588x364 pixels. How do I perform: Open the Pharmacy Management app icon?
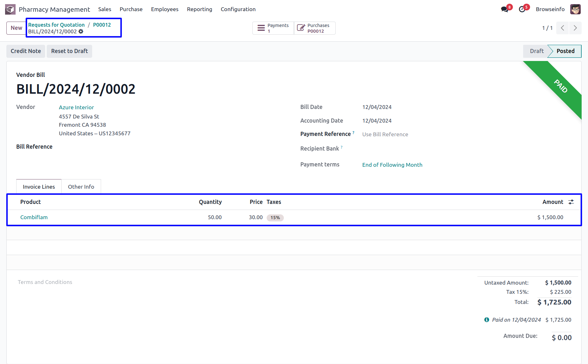pyautogui.click(x=10, y=9)
